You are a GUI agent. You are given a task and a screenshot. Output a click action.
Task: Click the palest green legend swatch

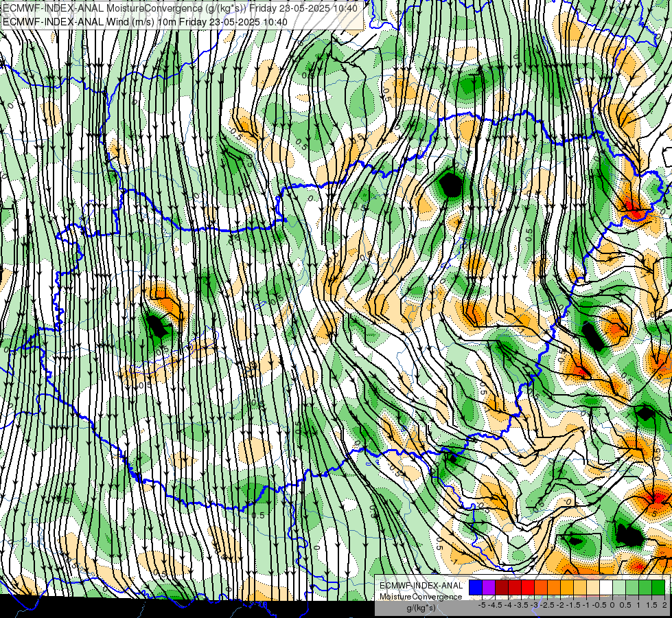coord(619,588)
